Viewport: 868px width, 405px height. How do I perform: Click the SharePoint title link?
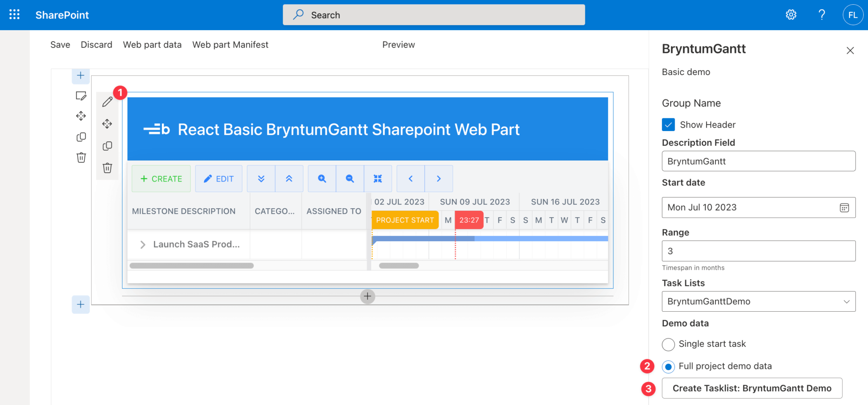(62, 15)
